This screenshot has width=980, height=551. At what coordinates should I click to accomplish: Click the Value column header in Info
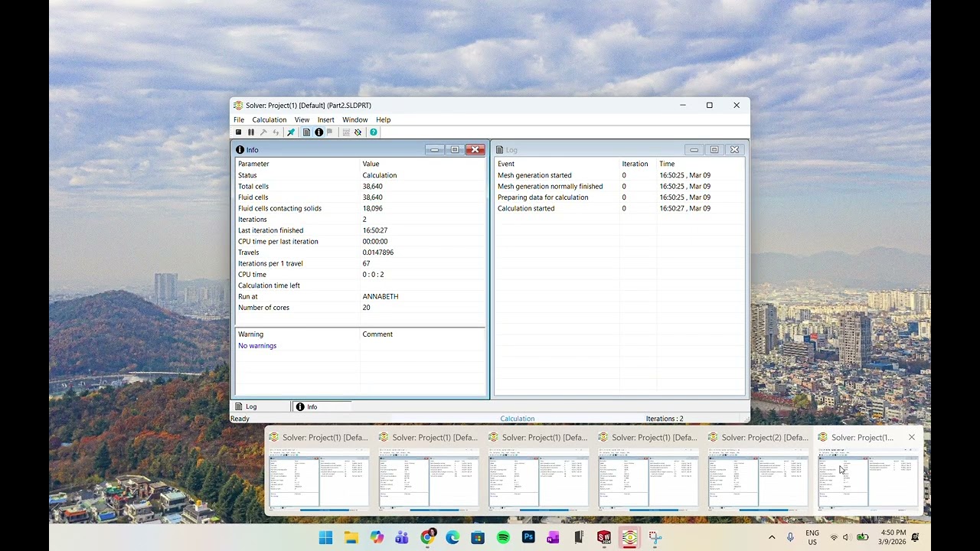point(423,164)
